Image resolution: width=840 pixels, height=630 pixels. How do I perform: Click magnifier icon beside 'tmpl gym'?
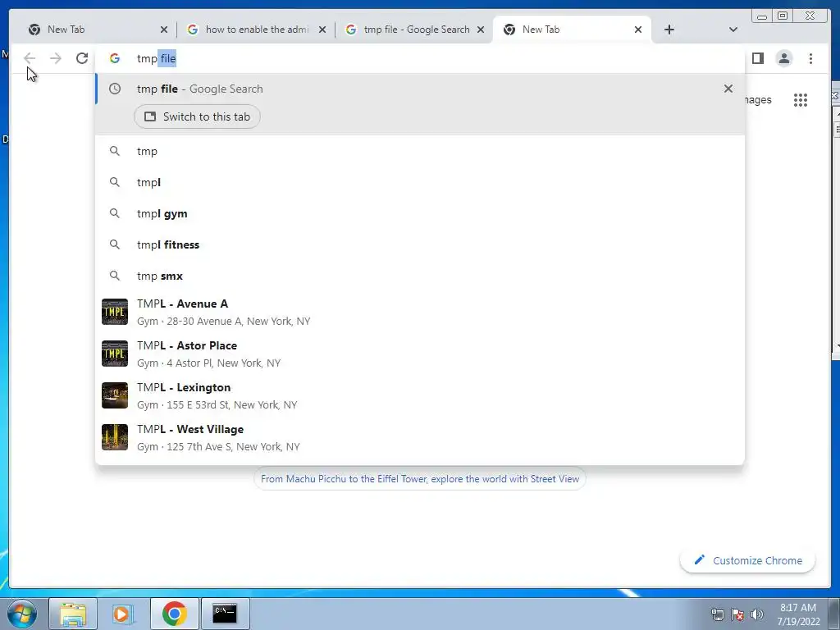(115, 213)
